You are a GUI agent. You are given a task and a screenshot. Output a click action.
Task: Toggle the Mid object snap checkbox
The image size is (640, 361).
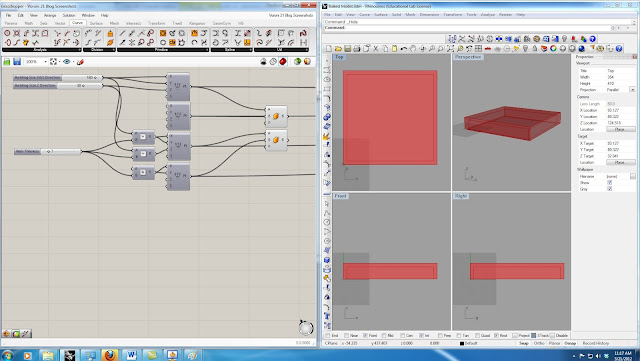tap(384, 336)
